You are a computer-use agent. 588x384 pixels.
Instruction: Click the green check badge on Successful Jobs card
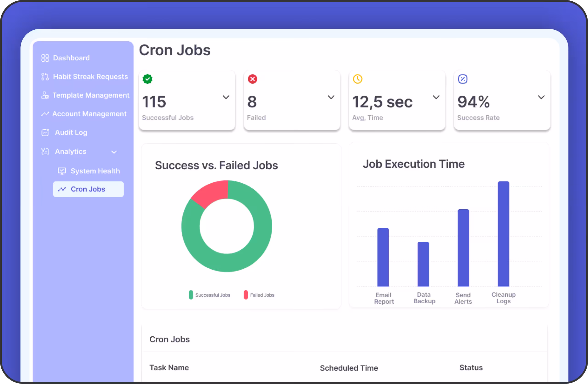pyautogui.click(x=147, y=79)
